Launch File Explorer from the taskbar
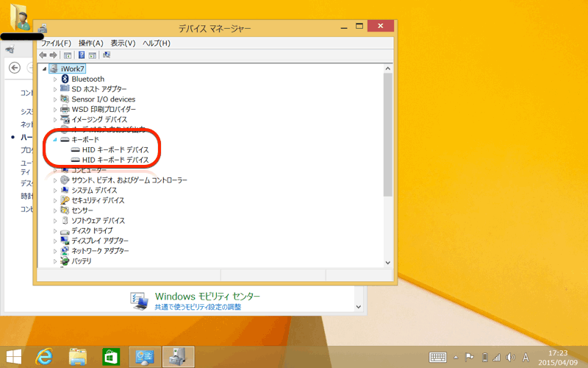Image resolution: width=588 pixels, height=368 pixels. [x=77, y=357]
